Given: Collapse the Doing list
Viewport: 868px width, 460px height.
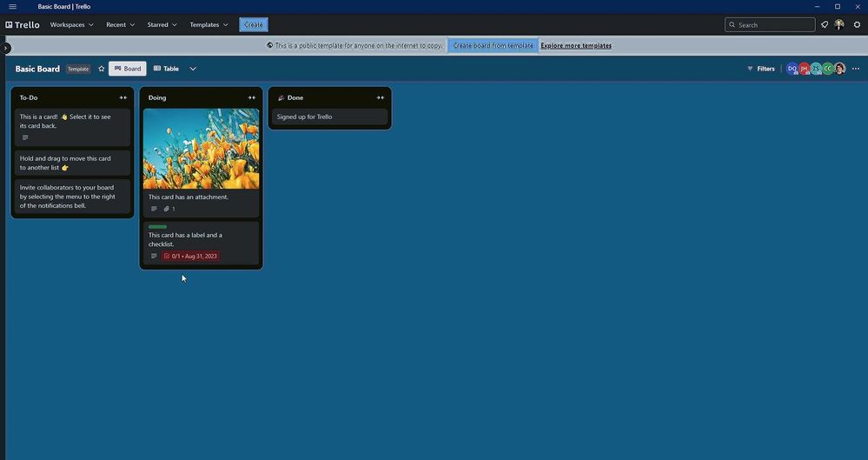Looking at the screenshot, I should pos(252,97).
